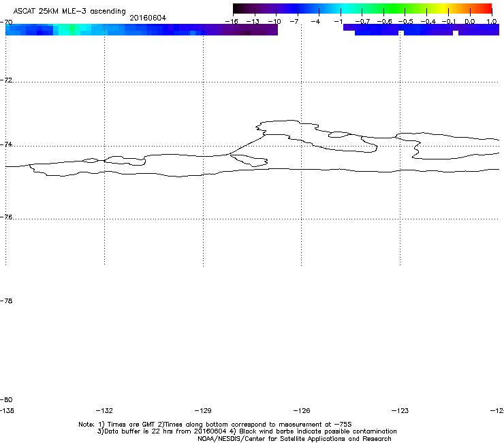The image size is (504, 443).
Task: Click the -4 color scale label
Action: click(315, 22)
